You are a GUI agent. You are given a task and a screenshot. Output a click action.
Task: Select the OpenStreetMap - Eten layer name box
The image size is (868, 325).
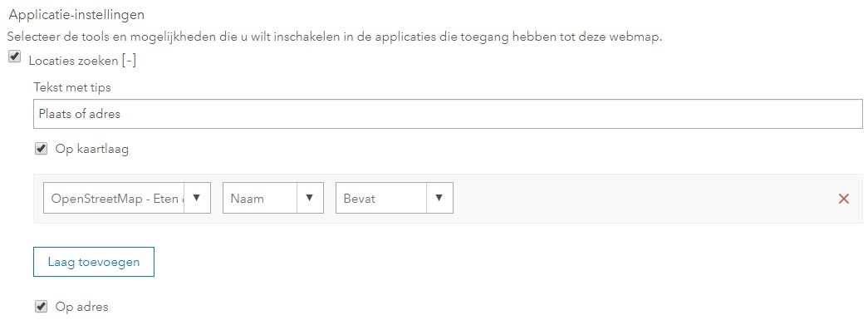pos(114,198)
